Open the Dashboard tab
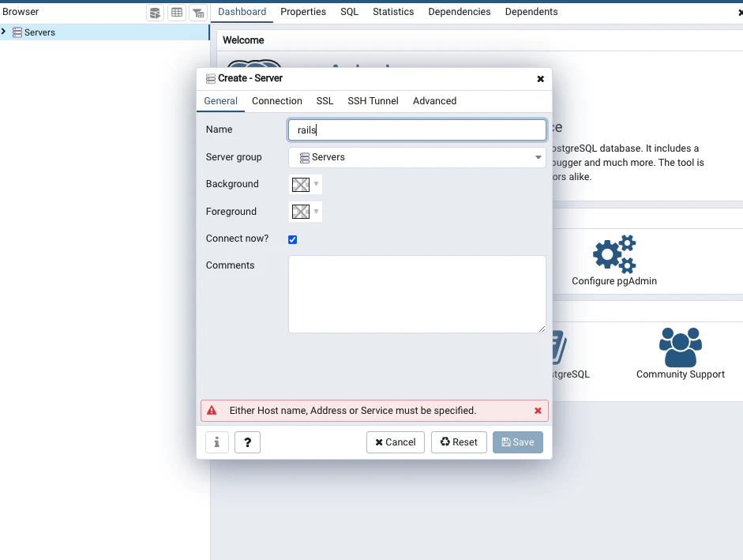The height and width of the screenshot is (560, 743). click(x=242, y=12)
